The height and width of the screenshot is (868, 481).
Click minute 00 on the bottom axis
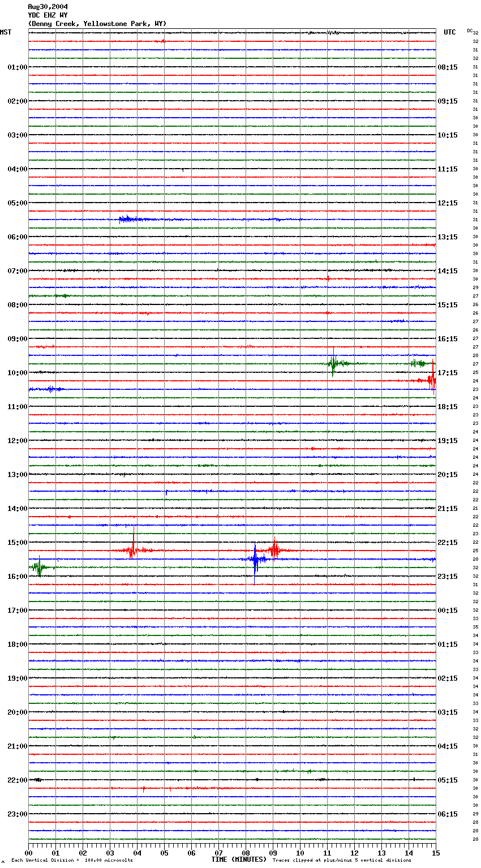(28, 853)
